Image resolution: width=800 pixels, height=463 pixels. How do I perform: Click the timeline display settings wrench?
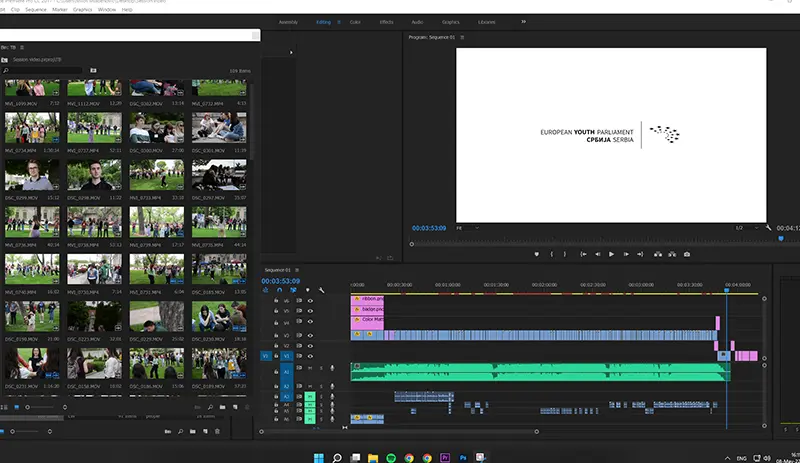click(321, 292)
